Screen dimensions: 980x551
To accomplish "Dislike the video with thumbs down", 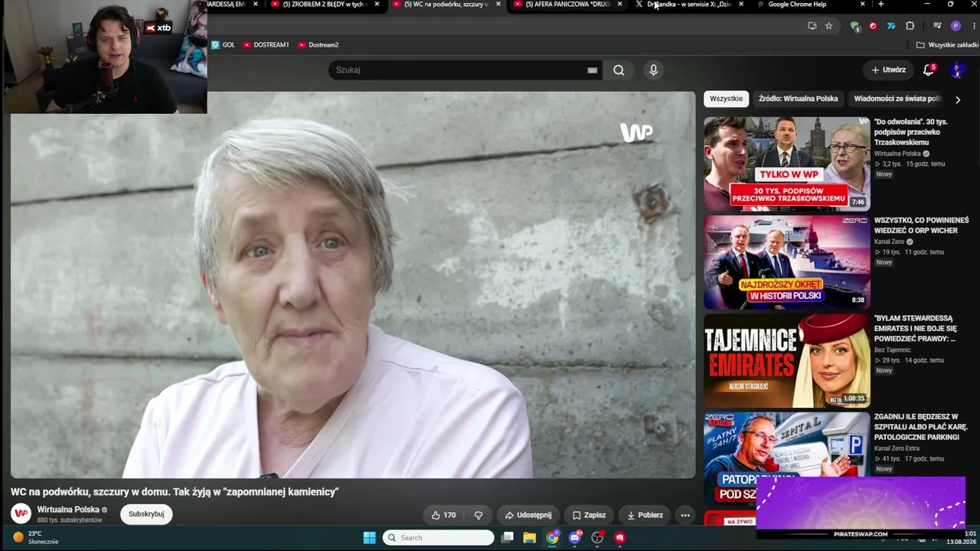I will pyautogui.click(x=479, y=515).
